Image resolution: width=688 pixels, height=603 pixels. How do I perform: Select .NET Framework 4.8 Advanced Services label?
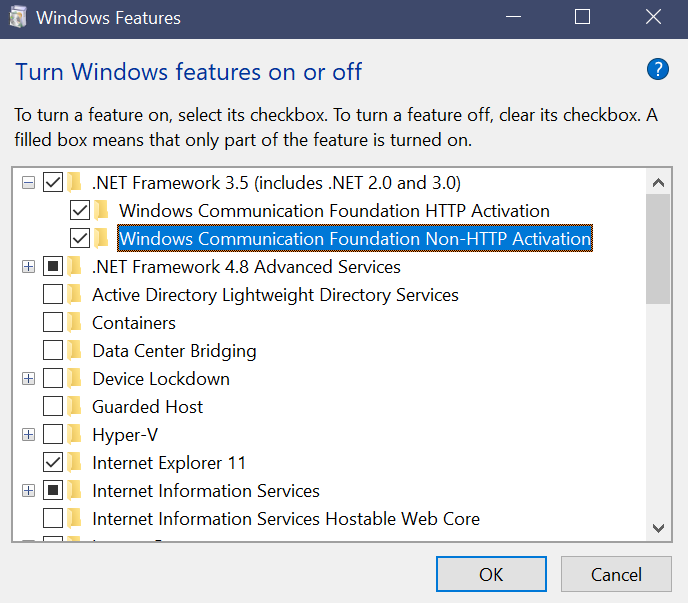click(x=246, y=267)
